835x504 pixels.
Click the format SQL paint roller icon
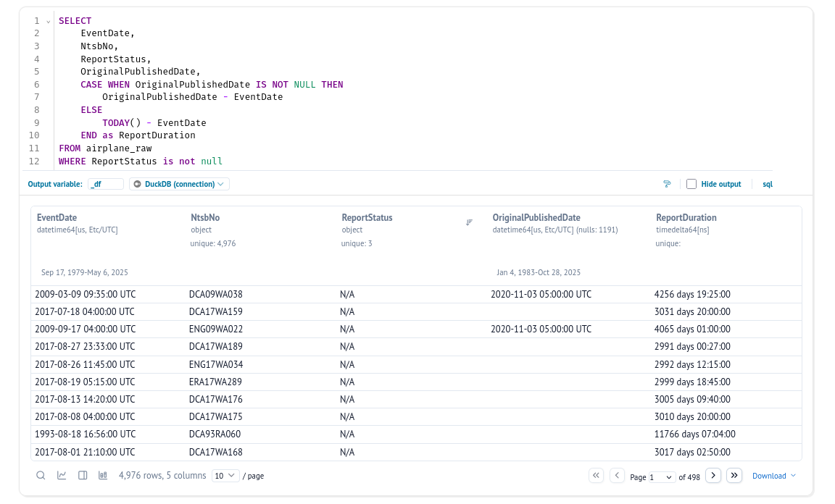(x=667, y=184)
